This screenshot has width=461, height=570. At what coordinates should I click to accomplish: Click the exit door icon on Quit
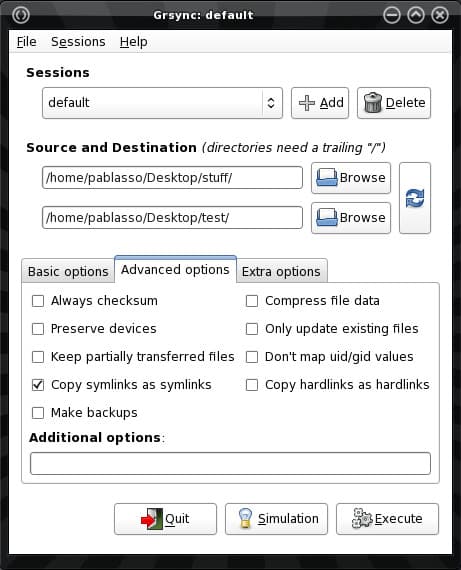(x=152, y=519)
